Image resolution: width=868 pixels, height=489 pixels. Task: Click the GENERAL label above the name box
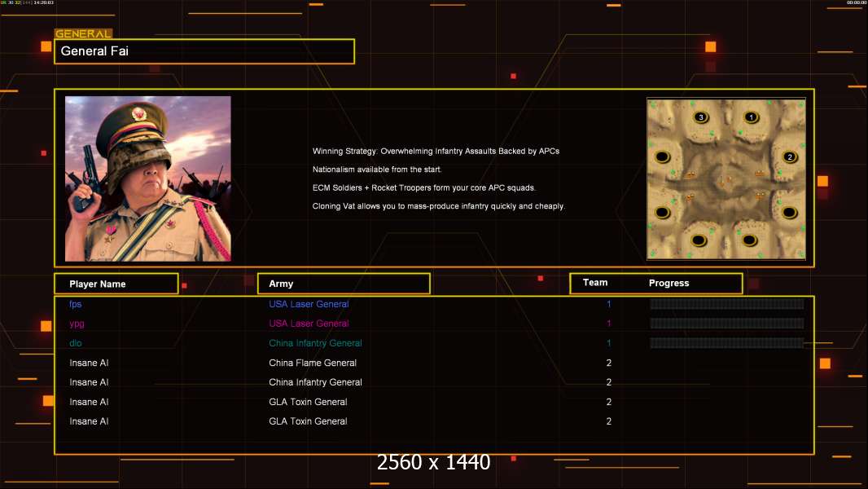point(83,33)
